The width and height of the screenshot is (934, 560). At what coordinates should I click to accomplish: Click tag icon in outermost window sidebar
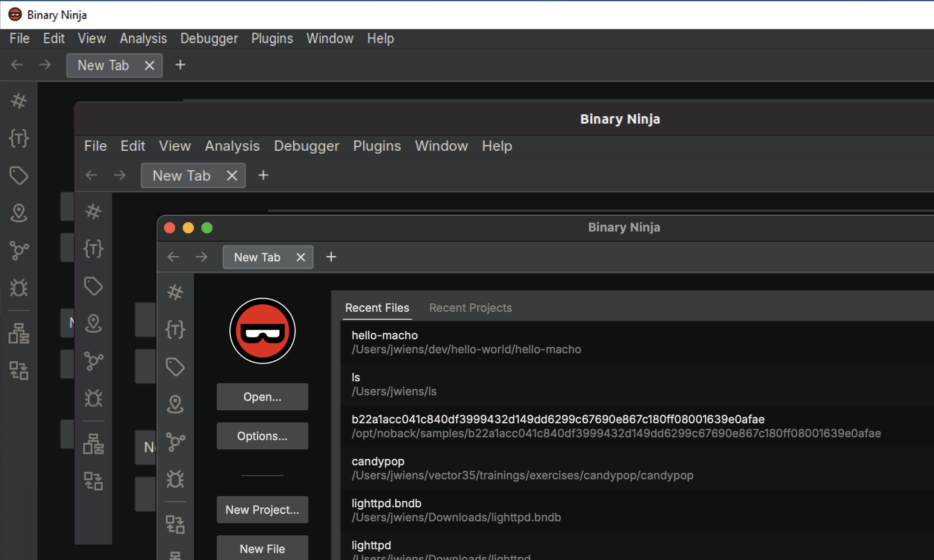point(19,175)
